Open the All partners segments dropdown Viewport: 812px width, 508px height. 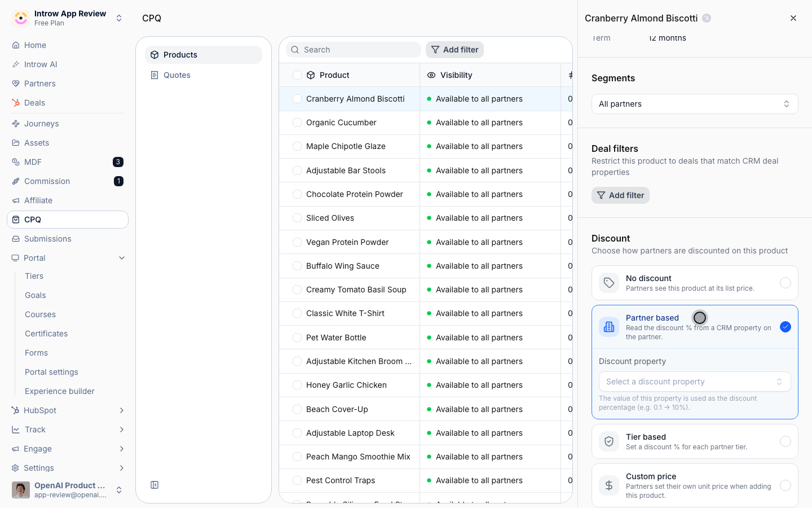[x=695, y=104]
